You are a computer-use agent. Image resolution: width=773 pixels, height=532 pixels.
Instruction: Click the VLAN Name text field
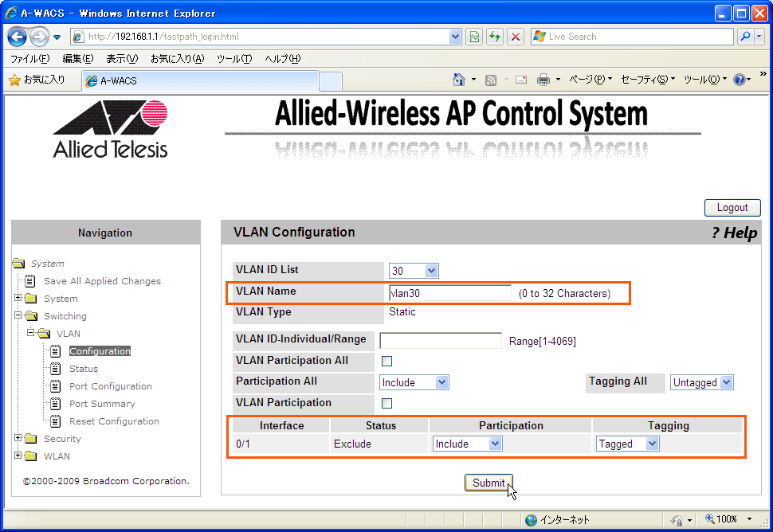(449, 293)
